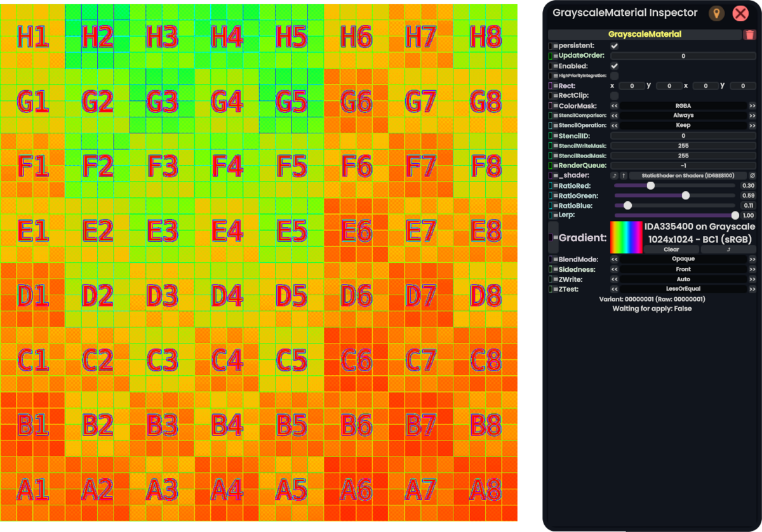Click the RatioGreen slider handle
Viewport: 762px width, 532px height.
point(685,196)
